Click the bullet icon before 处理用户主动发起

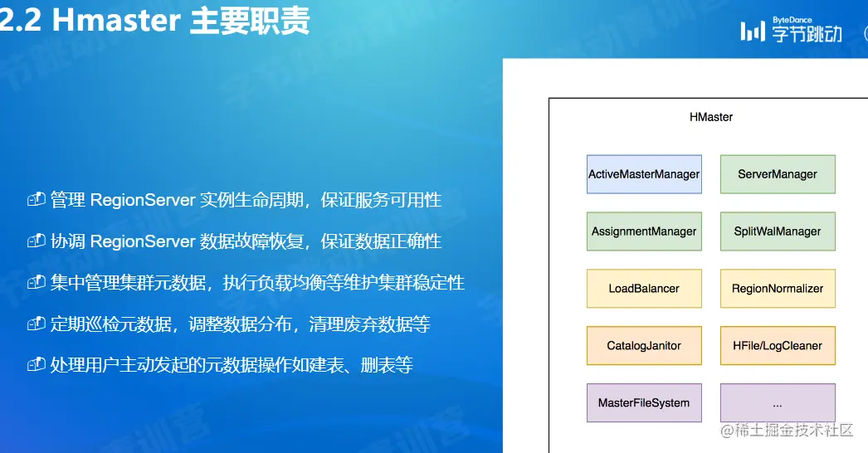[x=37, y=364]
